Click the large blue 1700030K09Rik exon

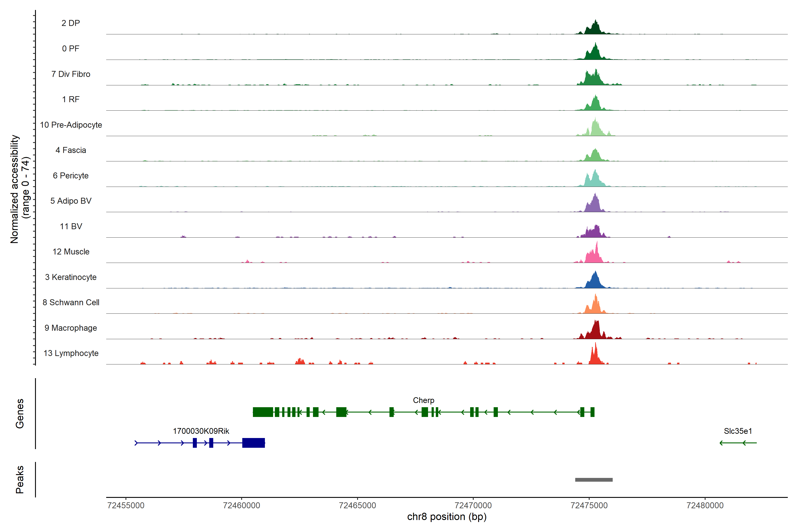coord(253,443)
